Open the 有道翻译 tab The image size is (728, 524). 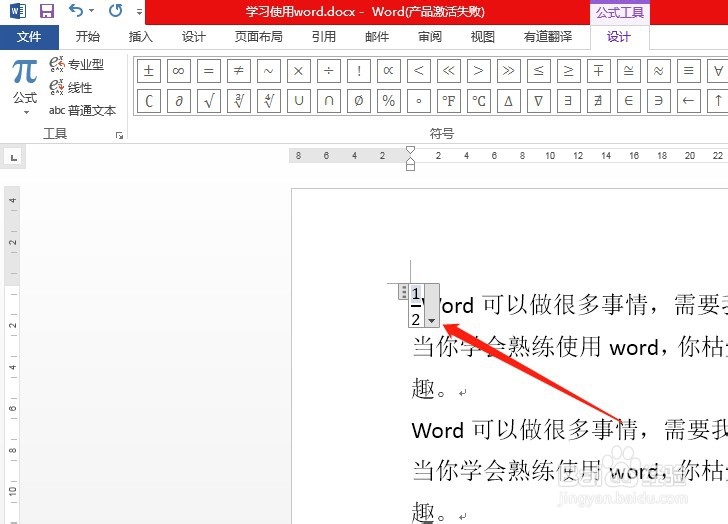548,37
